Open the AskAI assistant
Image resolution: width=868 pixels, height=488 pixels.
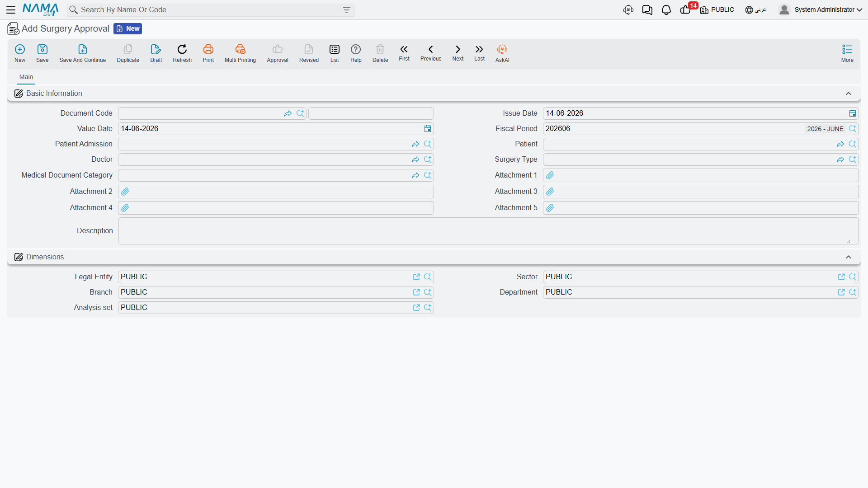502,53
